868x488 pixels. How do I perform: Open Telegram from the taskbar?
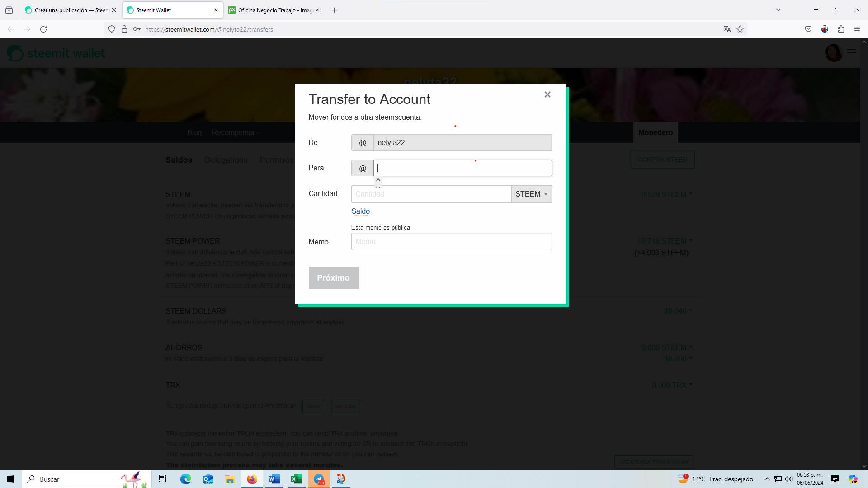pos(319,479)
